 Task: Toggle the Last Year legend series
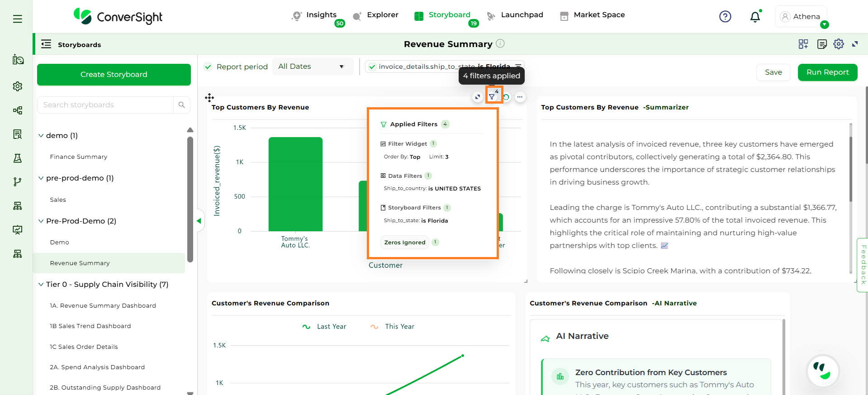[324, 327]
